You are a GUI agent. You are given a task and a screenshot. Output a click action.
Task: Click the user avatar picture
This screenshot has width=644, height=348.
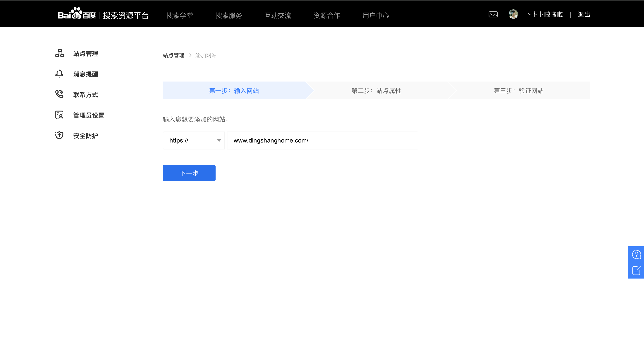(x=513, y=14)
